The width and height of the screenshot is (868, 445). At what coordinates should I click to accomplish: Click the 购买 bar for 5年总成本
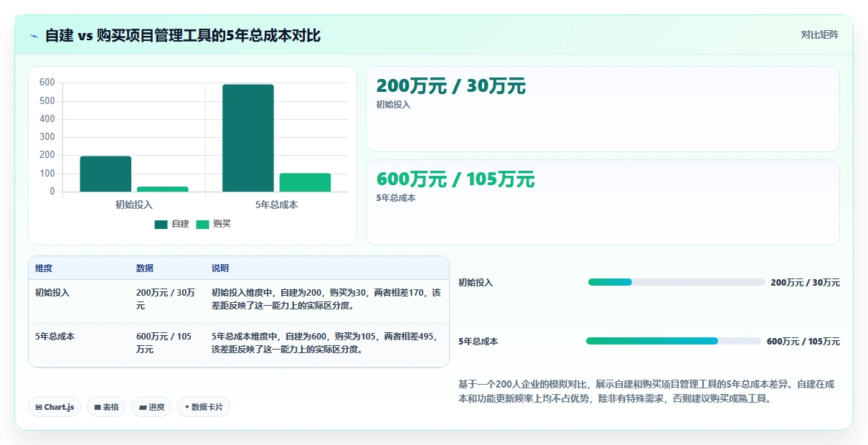pos(305,182)
